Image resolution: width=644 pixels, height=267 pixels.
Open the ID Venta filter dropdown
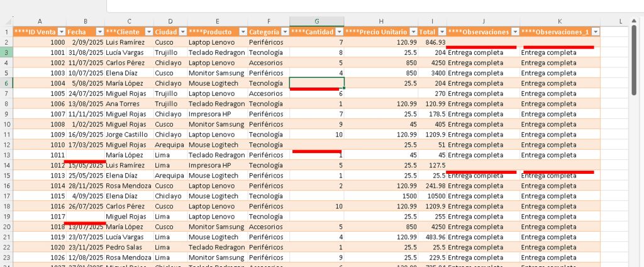62,32
